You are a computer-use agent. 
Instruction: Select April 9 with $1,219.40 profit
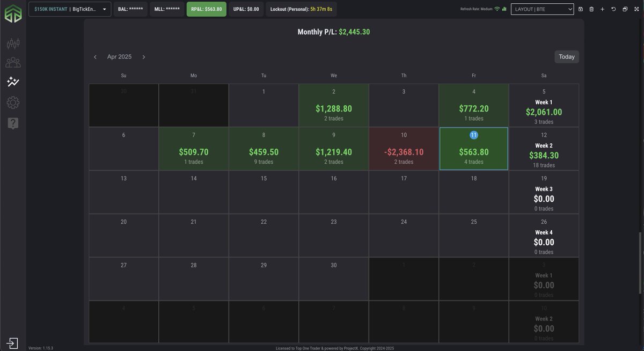tap(334, 149)
